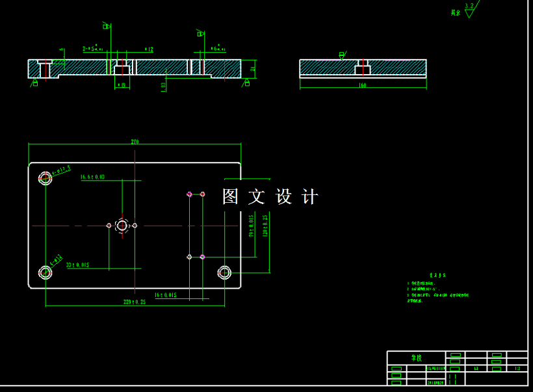Click the 6 counterbore depth dimension

pyautogui.click(x=62, y=49)
